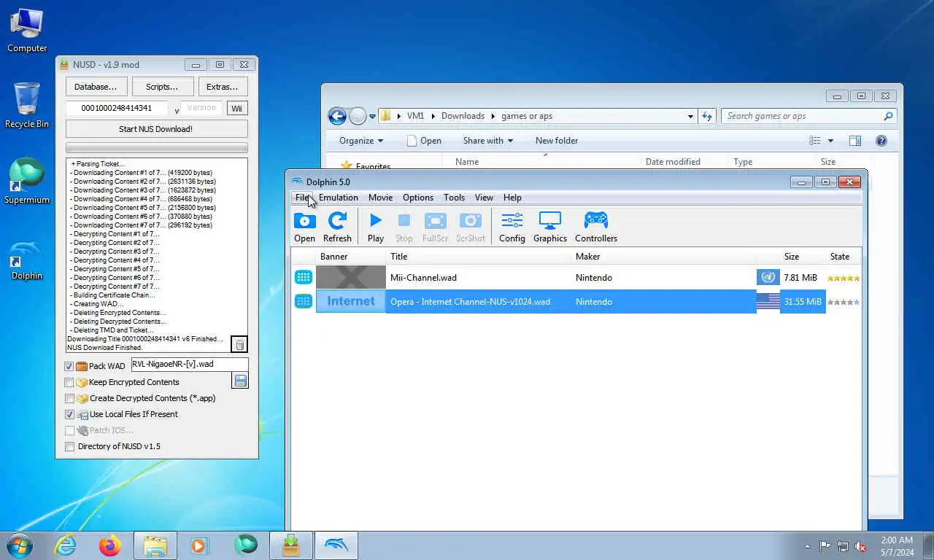Click New folder in Explorer toolbar
934x560 pixels.
coord(557,141)
